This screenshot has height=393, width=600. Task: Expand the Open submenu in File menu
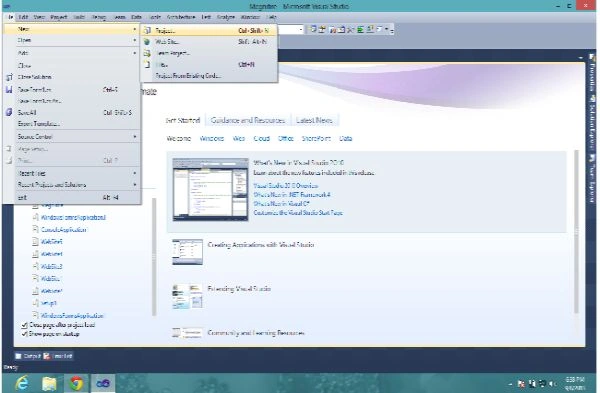tap(72, 40)
